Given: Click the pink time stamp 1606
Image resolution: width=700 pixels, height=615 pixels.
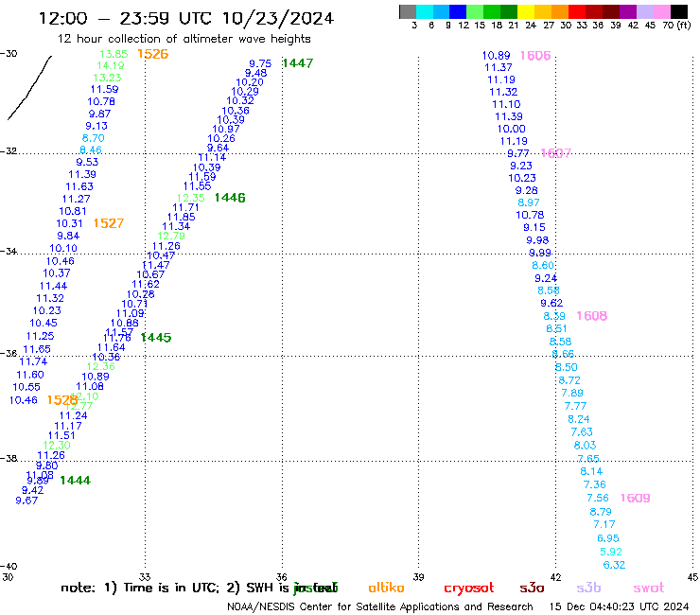Looking at the screenshot, I should click(x=535, y=56).
